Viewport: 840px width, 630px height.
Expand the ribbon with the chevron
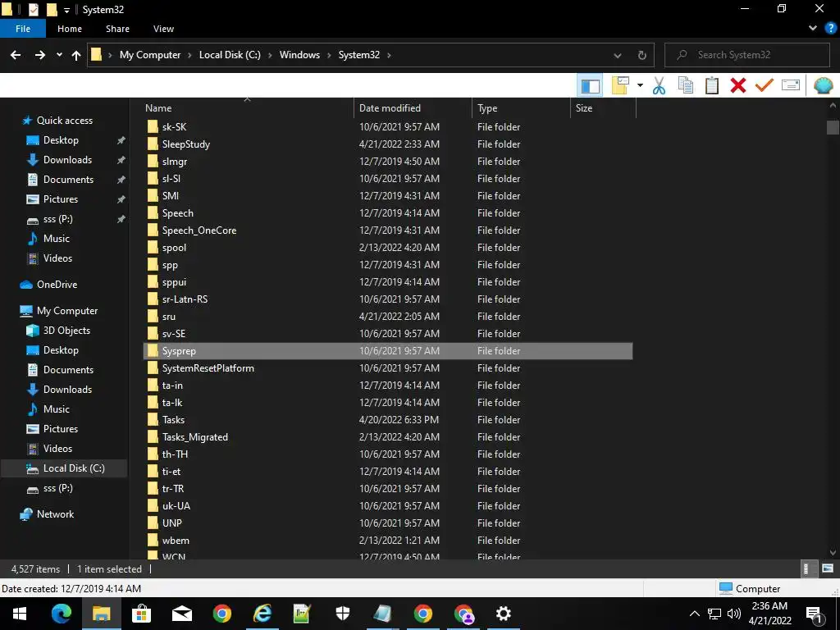click(x=813, y=29)
